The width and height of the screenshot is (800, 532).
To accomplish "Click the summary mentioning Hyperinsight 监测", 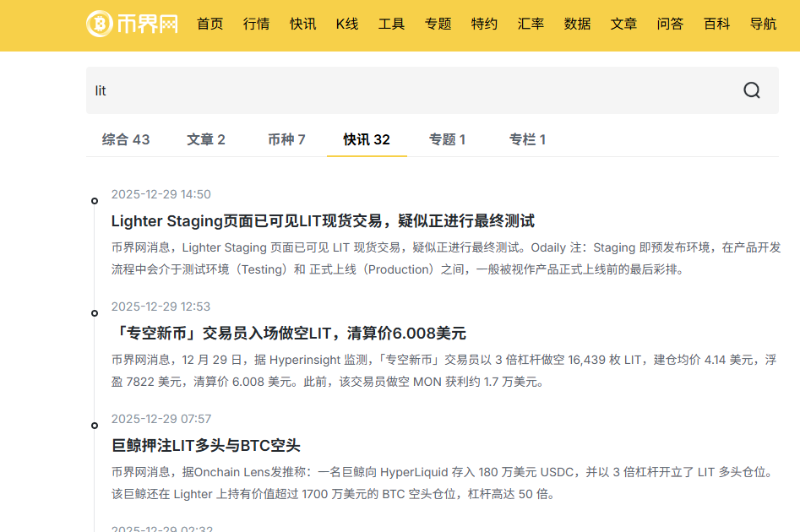I will [x=444, y=371].
